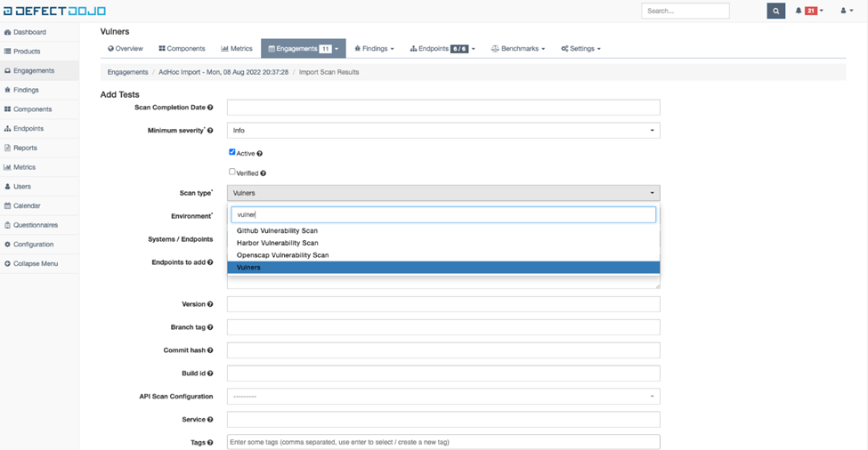868x450 pixels.
Task: Switch to the Findings tab
Action: tap(374, 49)
